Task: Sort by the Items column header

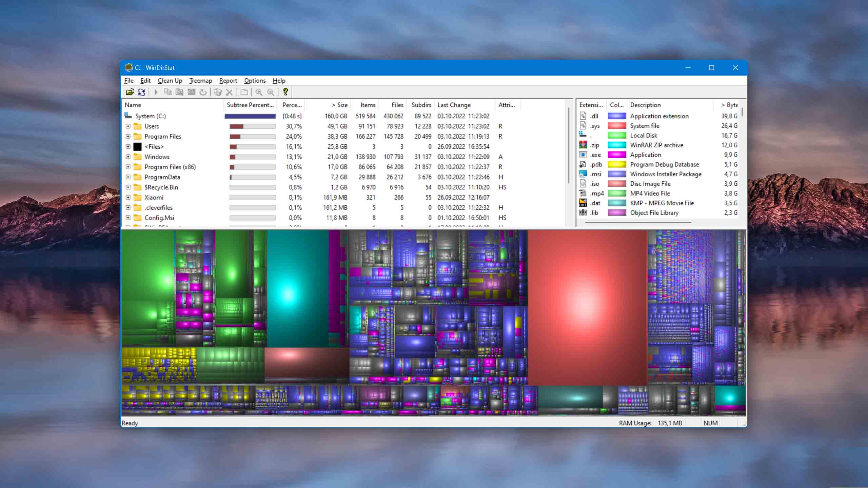Action: point(364,105)
